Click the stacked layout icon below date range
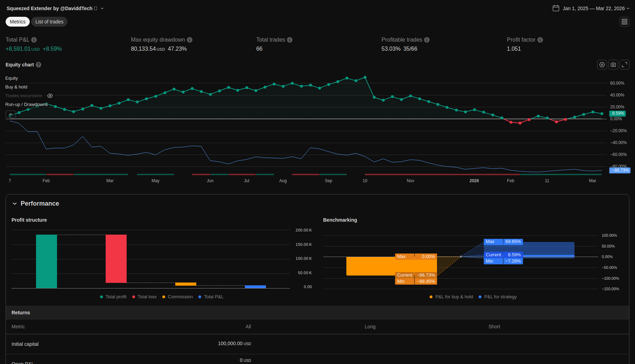 pos(624,22)
